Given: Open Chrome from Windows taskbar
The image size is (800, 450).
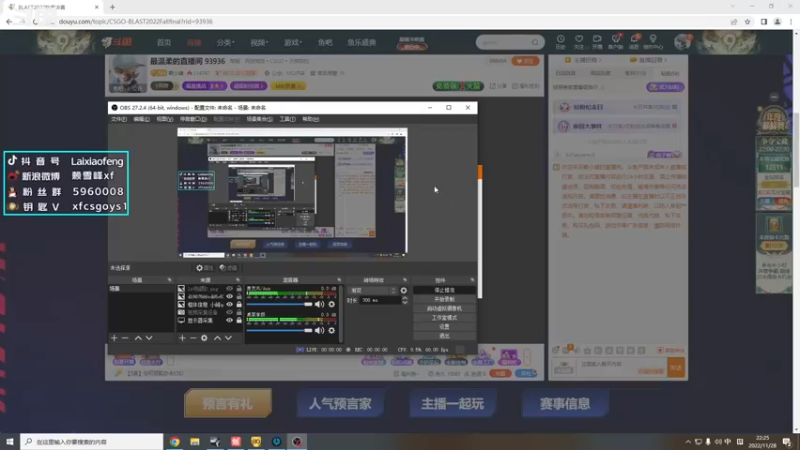Looking at the screenshot, I should point(174,442).
